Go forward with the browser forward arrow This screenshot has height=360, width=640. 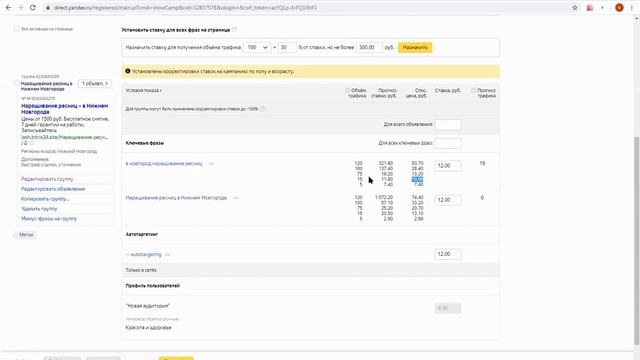coord(20,8)
